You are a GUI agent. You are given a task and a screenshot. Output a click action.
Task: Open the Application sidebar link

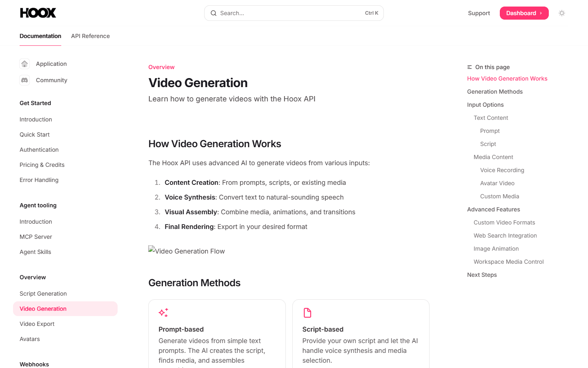click(x=51, y=64)
